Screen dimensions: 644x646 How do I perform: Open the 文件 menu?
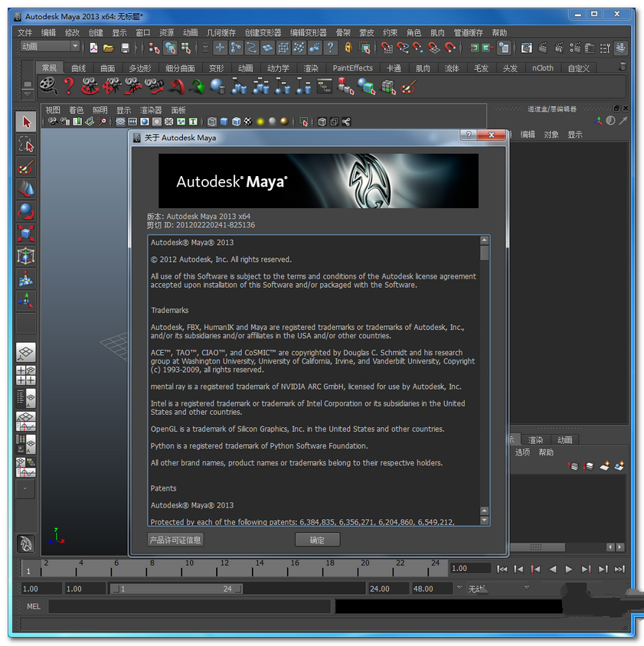(25, 33)
